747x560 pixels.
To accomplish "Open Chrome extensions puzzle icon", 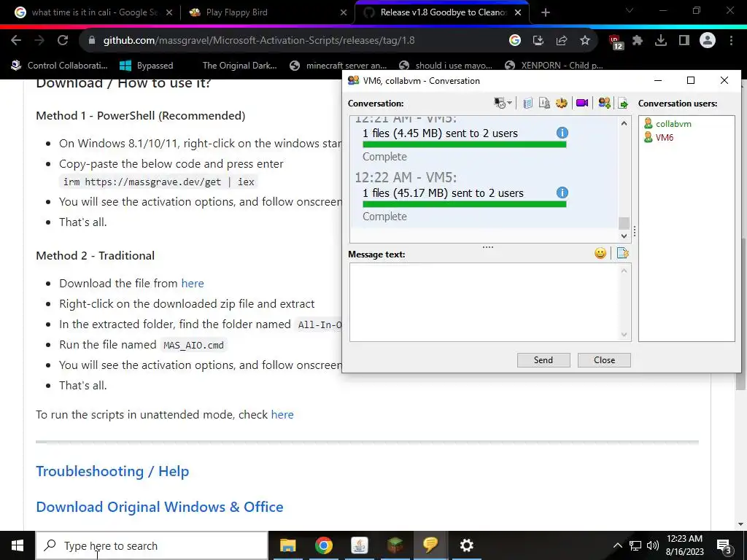I will coord(638,41).
